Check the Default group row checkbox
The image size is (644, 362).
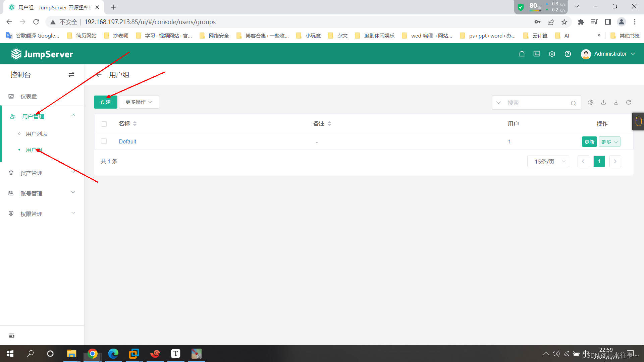104,141
